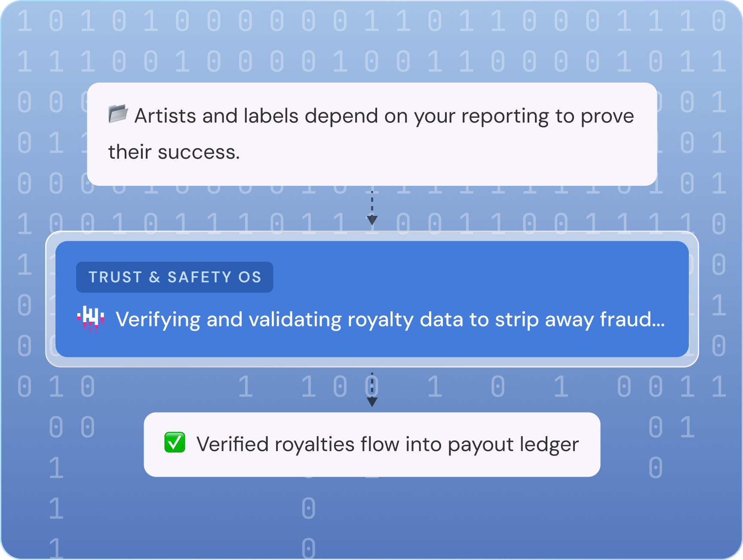Image resolution: width=743 pixels, height=560 pixels.
Task: Click the green checkmark icon
Action: [x=175, y=443]
